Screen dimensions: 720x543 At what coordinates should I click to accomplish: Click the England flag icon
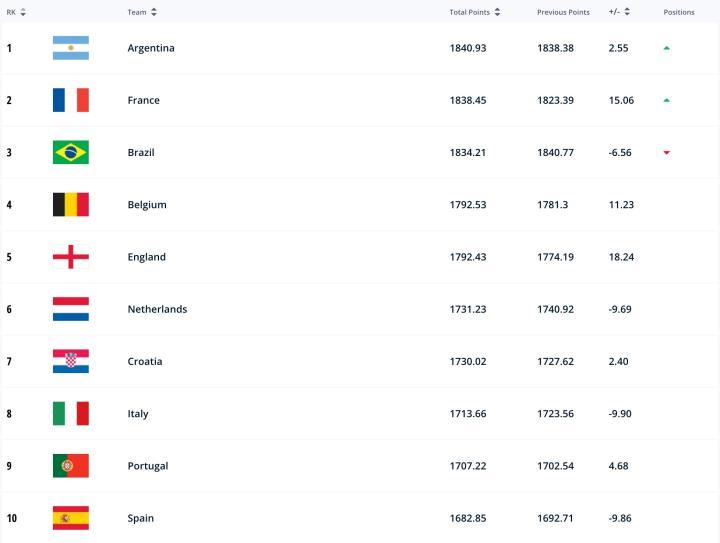pos(70,257)
